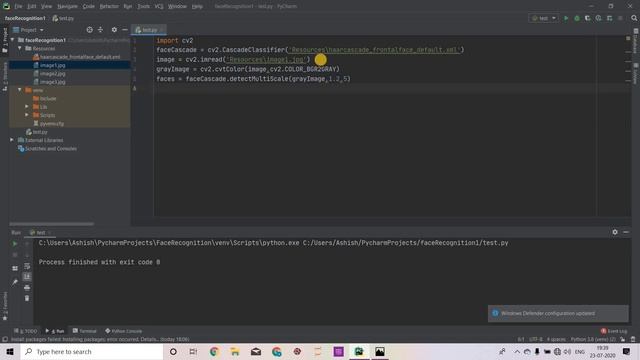Open Mail app from the taskbar
This screenshot has height=360, width=640.
pyautogui.click(x=256, y=351)
